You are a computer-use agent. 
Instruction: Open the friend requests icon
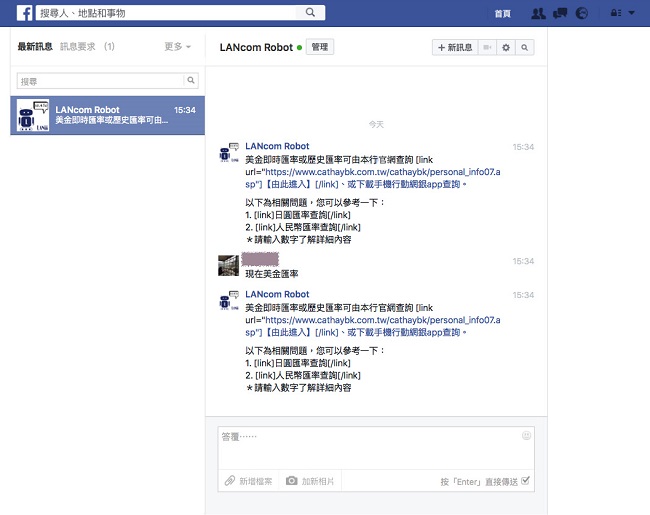tap(538, 13)
